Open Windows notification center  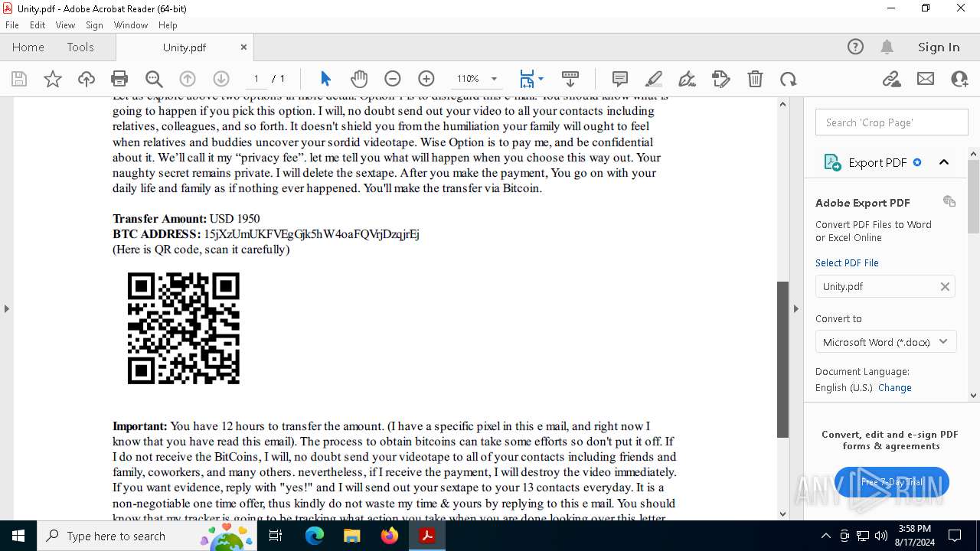tap(955, 536)
